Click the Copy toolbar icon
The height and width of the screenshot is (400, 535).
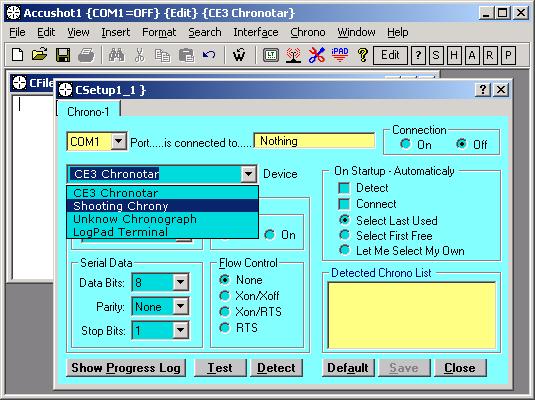tap(162, 55)
